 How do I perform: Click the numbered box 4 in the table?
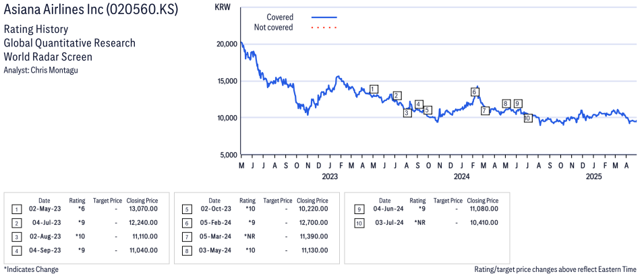(x=16, y=250)
